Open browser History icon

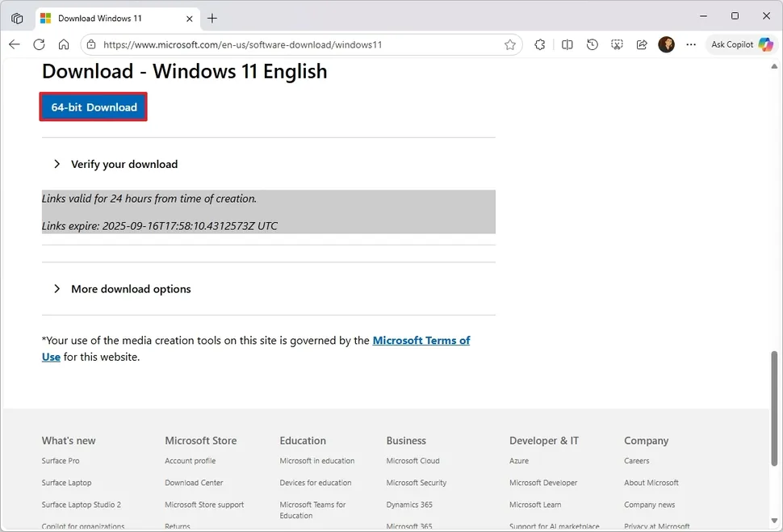click(592, 45)
